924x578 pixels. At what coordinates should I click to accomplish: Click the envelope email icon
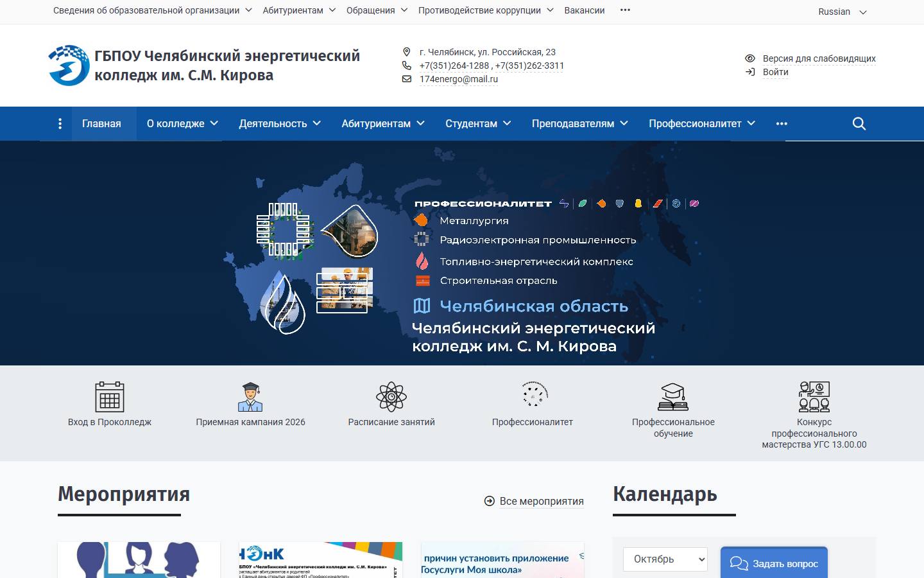(406, 79)
